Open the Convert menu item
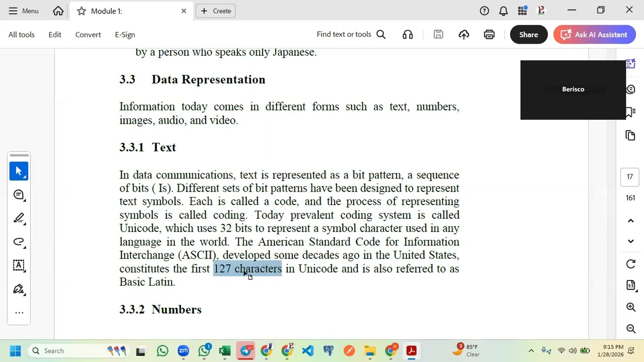 [x=88, y=35]
